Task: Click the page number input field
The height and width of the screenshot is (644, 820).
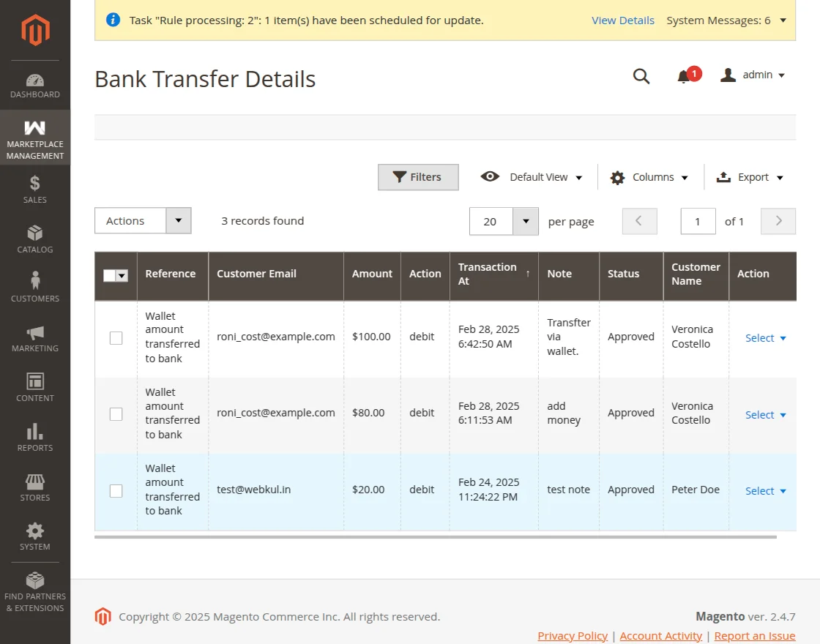Action: [697, 220]
